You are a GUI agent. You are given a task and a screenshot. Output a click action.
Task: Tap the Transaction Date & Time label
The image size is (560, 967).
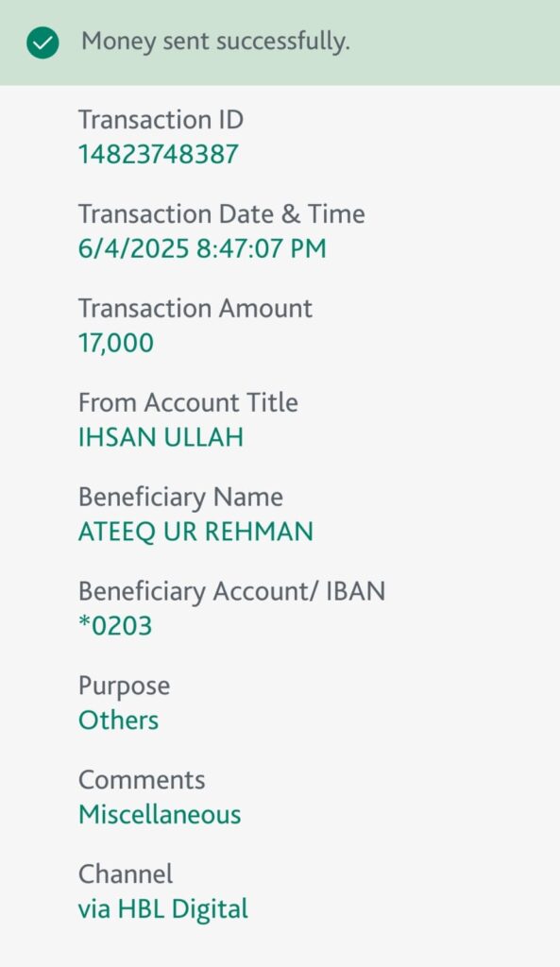221,214
